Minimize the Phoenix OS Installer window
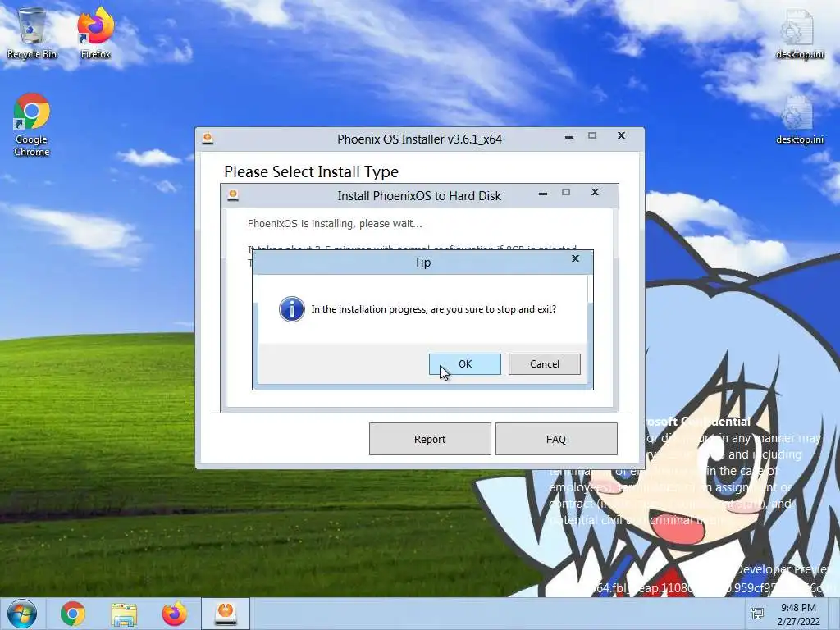Image resolution: width=840 pixels, height=630 pixels. [569, 137]
